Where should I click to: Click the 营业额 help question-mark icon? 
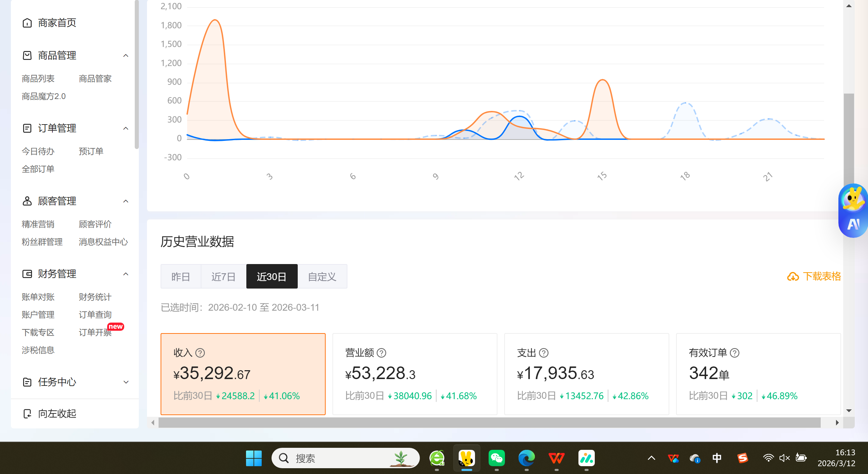pyautogui.click(x=381, y=353)
